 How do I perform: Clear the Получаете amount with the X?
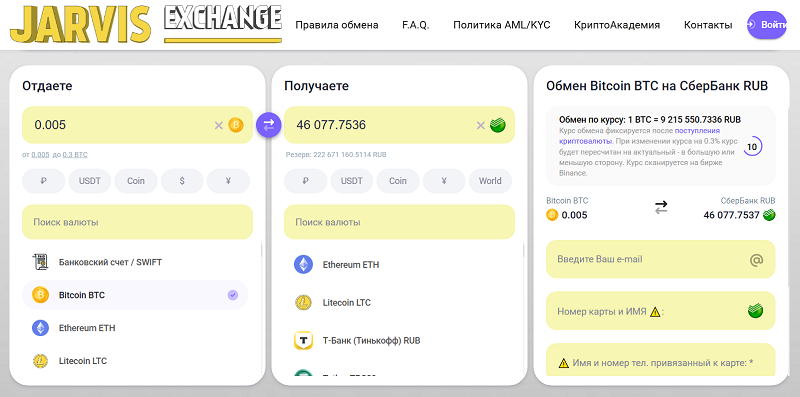[x=480, y=125]
